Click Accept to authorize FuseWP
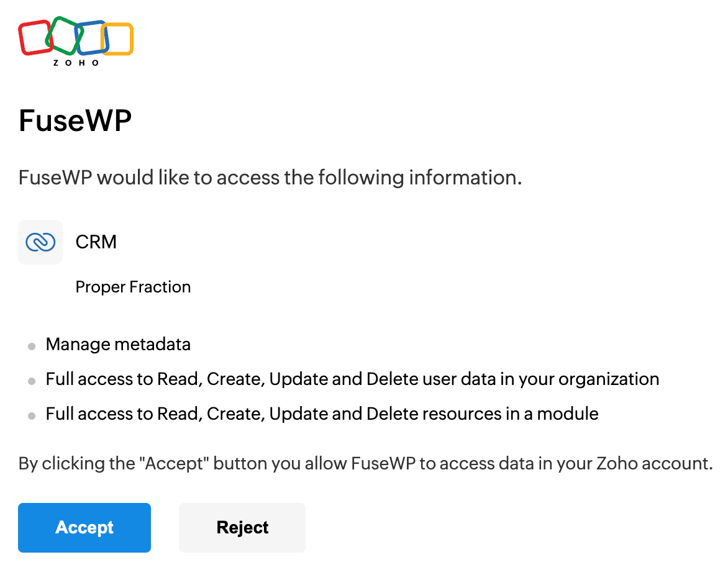The height and width of the screenshot is (570, 728). [84, 527]
